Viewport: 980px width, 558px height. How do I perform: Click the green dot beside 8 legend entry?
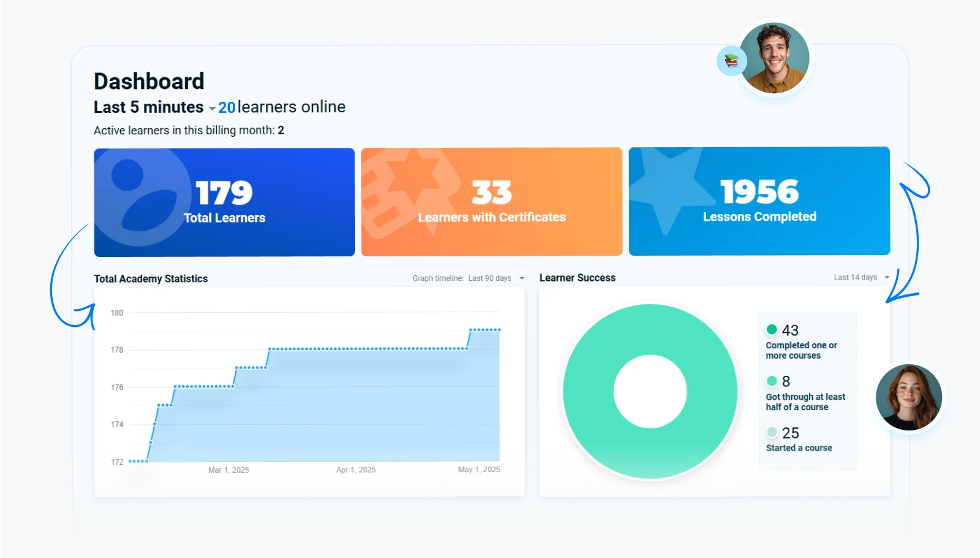coord(772,381)
